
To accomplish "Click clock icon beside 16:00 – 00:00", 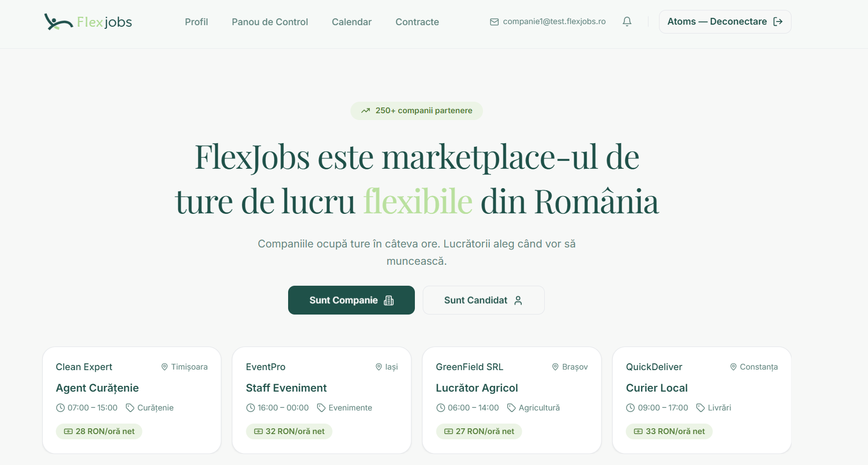I will click(250, 408).
